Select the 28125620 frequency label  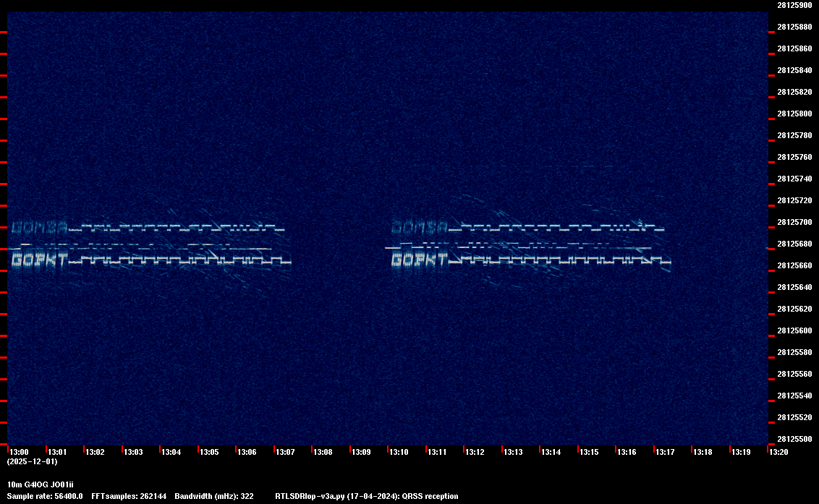pyautogui.click(x=795, y=309)
